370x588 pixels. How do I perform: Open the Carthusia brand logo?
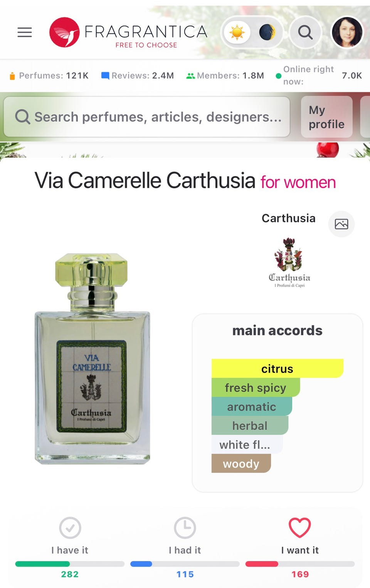pyautogui.click(x=289, y=262)
